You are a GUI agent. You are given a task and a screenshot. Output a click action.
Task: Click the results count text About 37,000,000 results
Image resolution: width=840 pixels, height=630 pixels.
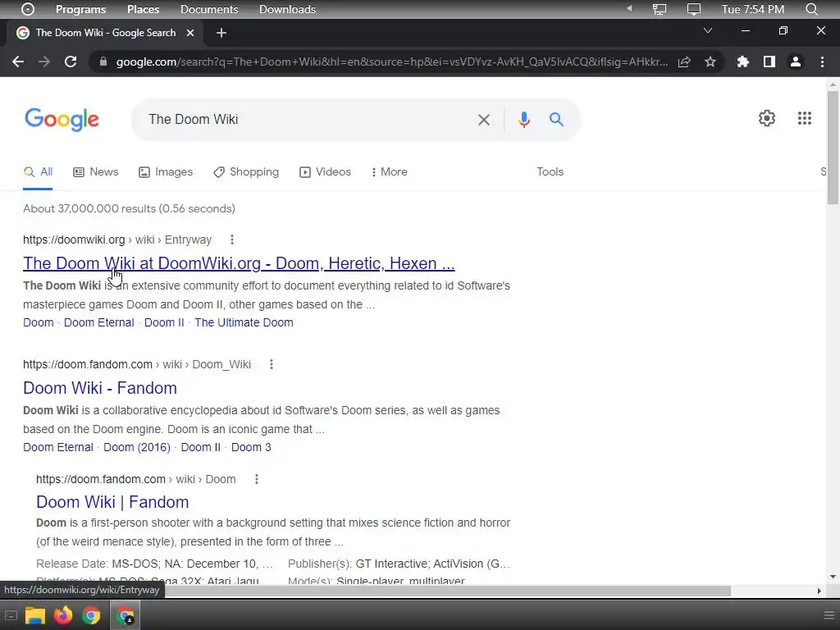click(129, 208)
